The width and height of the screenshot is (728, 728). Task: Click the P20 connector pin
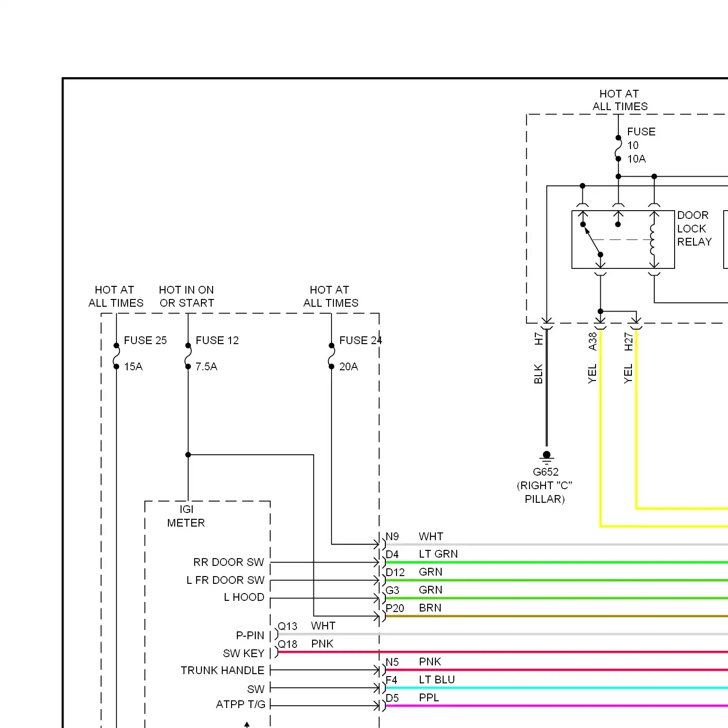tap(395, 608)
